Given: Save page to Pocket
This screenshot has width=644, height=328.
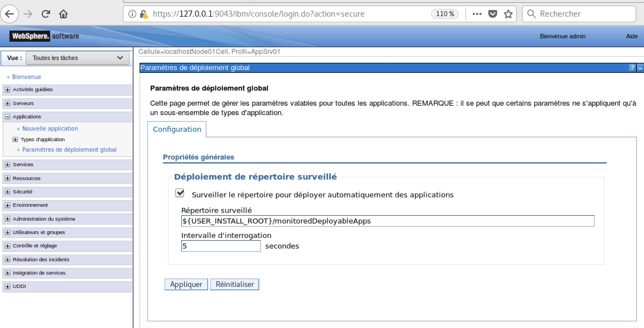Looking at the screenshot, I should point(492,14).
